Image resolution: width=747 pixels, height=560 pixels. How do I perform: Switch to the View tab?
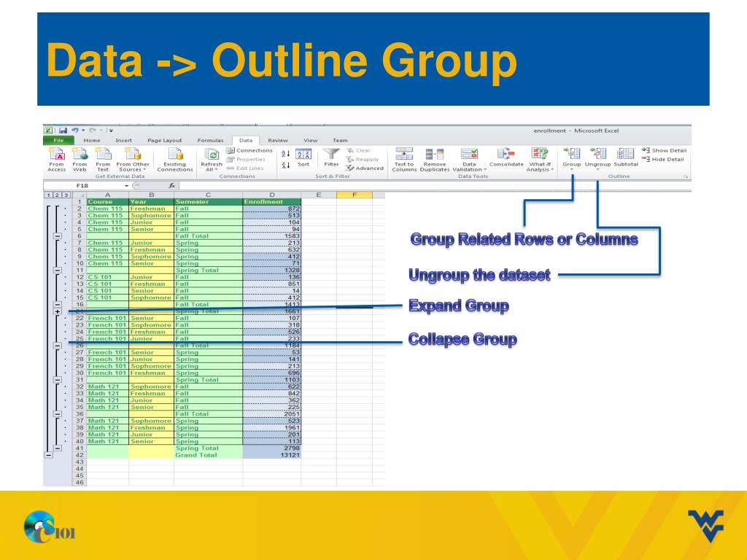(x=311, y=141)
